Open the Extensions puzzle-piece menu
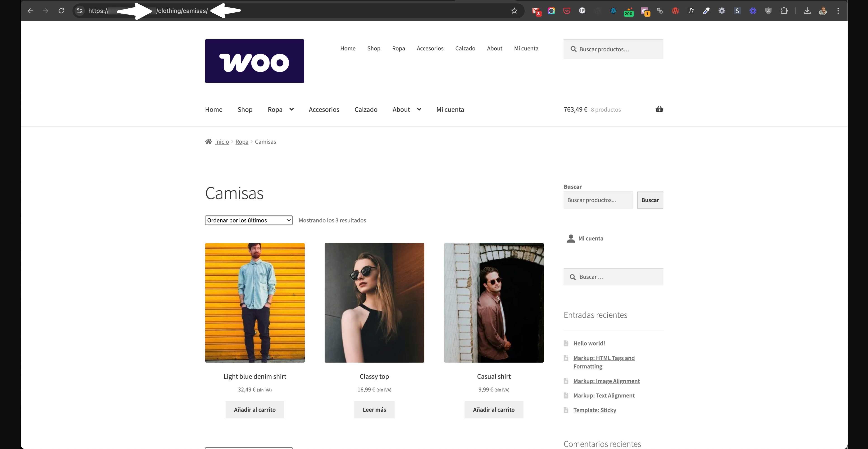This screenshot has height=449, width=868. click(x=784, y=10)
